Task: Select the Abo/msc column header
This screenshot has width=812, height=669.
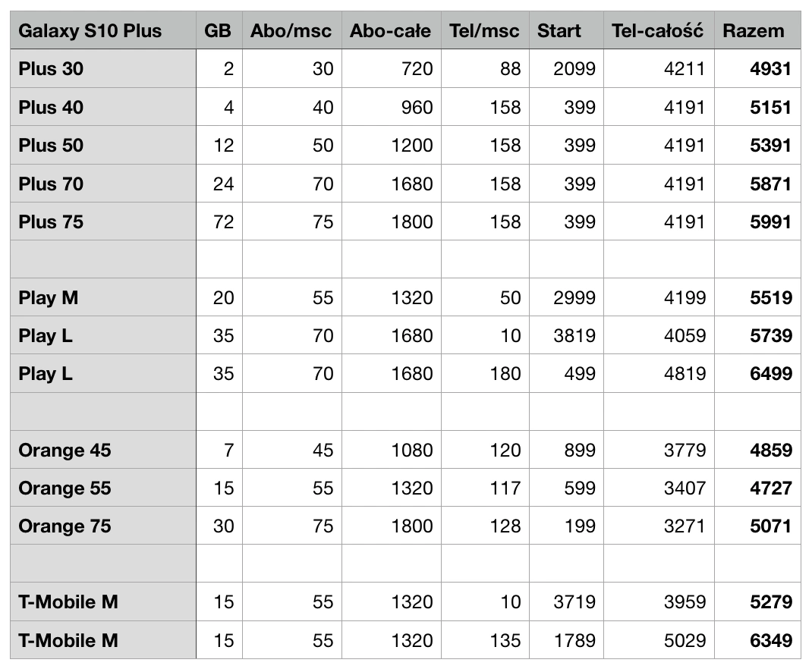Action: click(x=292, y=30)
